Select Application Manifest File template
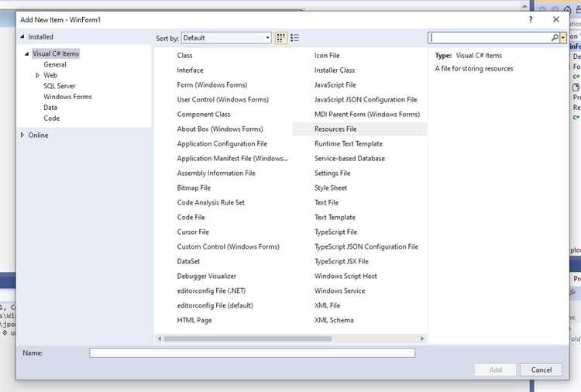Screen dimensions: 581x392 (x=232, y=158)
